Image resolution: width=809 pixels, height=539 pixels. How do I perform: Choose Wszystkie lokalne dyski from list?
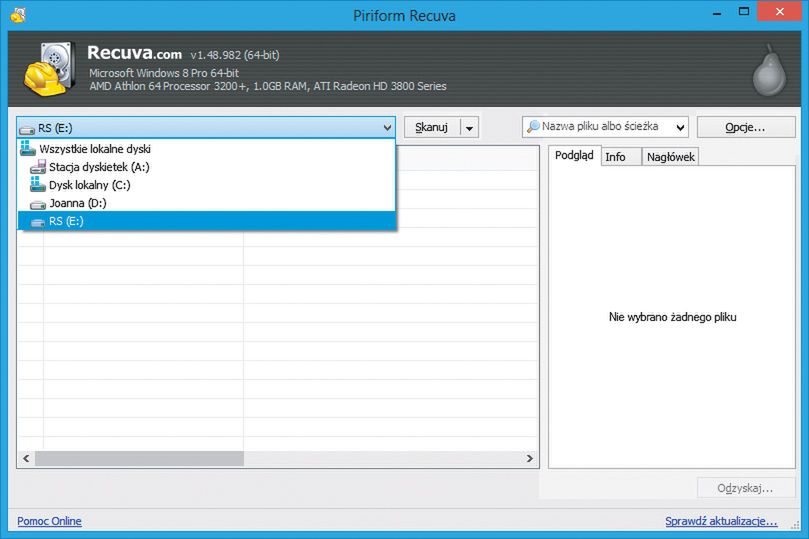(x=206, y=149)
